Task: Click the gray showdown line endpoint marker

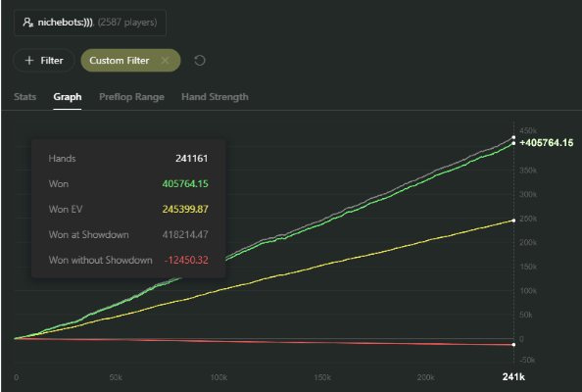Action: point(513,137)
